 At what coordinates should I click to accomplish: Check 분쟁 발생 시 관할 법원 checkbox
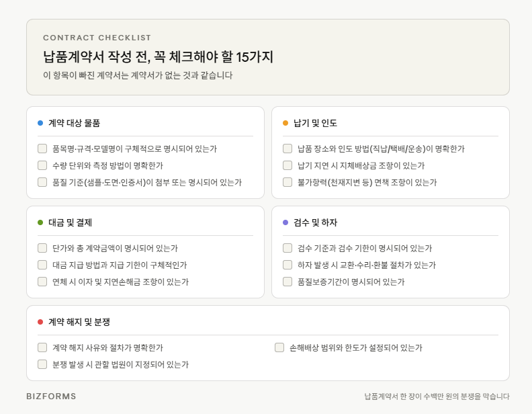tap(42, 364)
